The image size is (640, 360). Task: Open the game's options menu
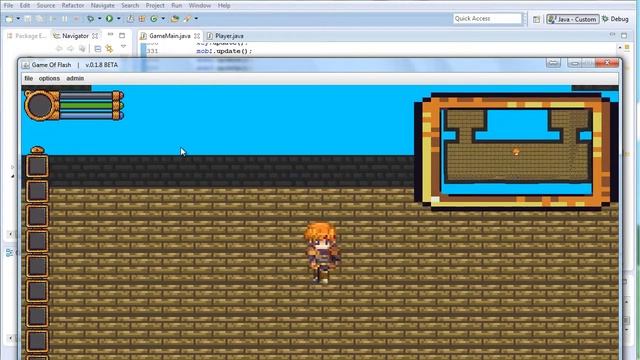[x=49, y=78]
